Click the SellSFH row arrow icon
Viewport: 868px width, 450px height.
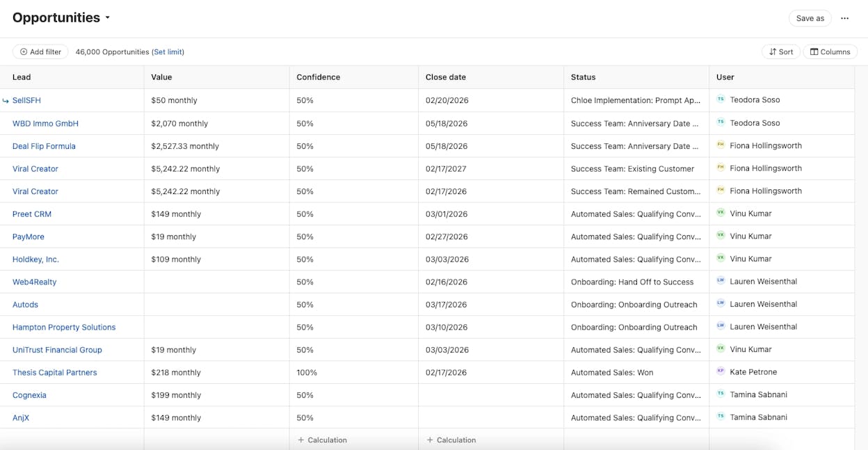click(x=6, y=101)
